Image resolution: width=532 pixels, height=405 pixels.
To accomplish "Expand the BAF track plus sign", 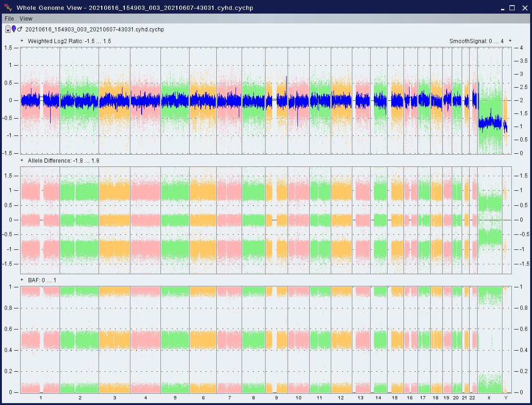I will [x=22, y=280].
